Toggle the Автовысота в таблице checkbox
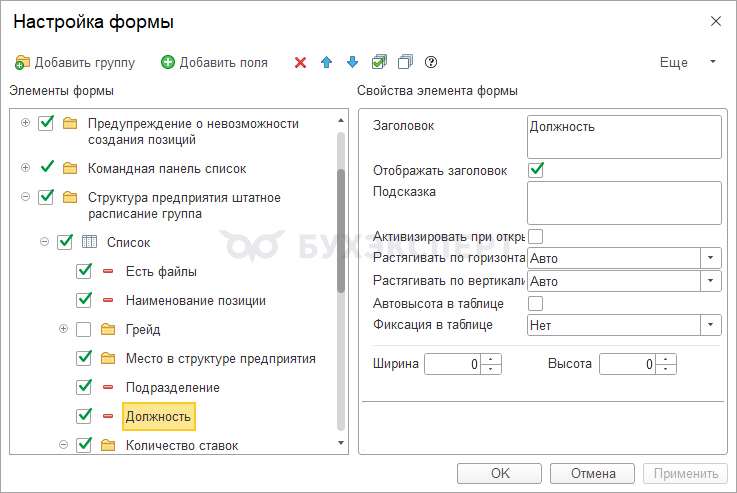Image resolution: width=737 pixels, height=493 pixels. (536, 303)
